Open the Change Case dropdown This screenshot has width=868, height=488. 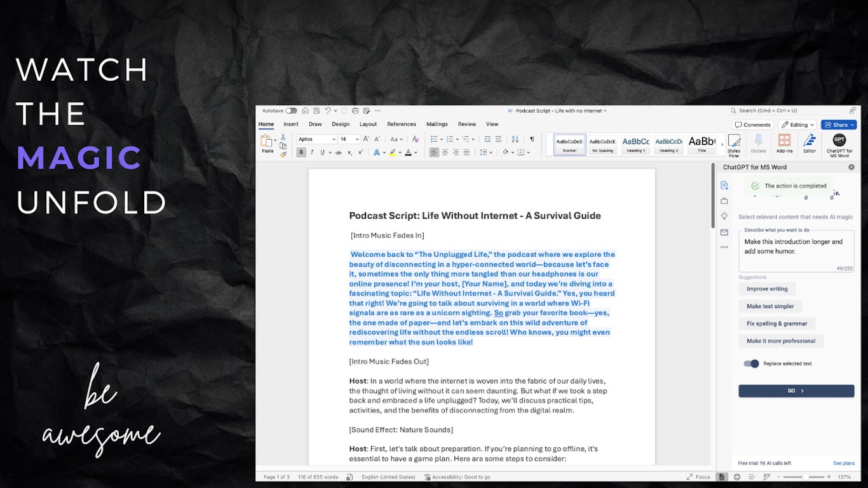tap(397, 139)
